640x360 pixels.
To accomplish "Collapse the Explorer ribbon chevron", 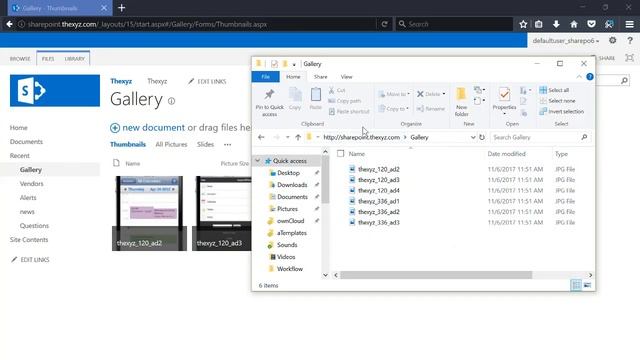I will point(579,76).
